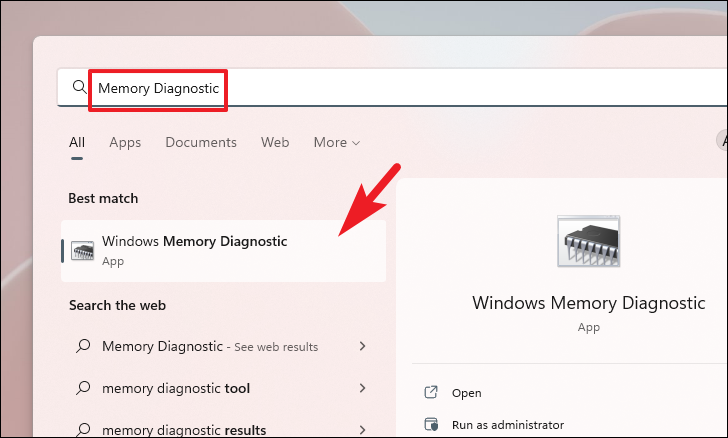Click the search magnifier icon in search box
728x438 pixels.
(79, 86)
